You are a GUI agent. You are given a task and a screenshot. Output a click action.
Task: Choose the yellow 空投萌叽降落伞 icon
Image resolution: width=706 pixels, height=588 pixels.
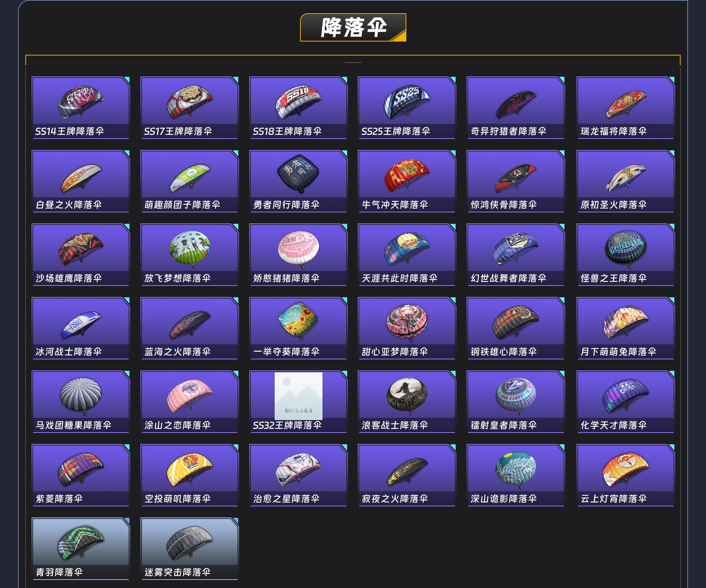pyautogui.click(x=189, y=470)
